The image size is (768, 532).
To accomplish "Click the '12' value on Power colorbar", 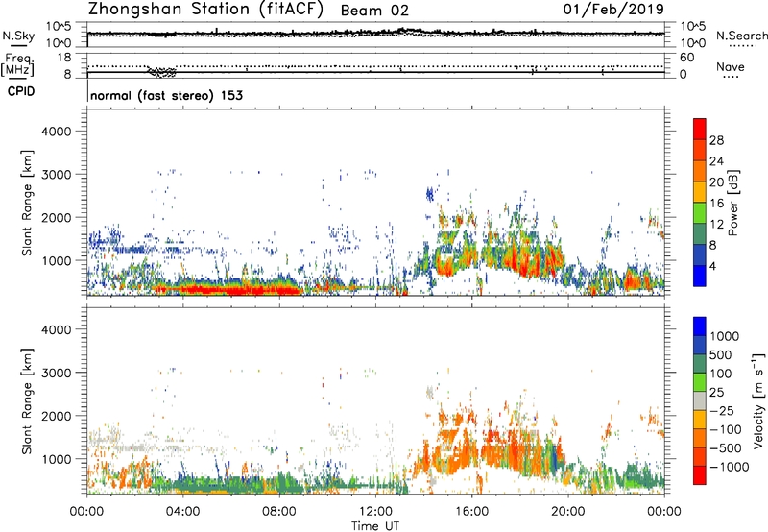I will [716, 225].
